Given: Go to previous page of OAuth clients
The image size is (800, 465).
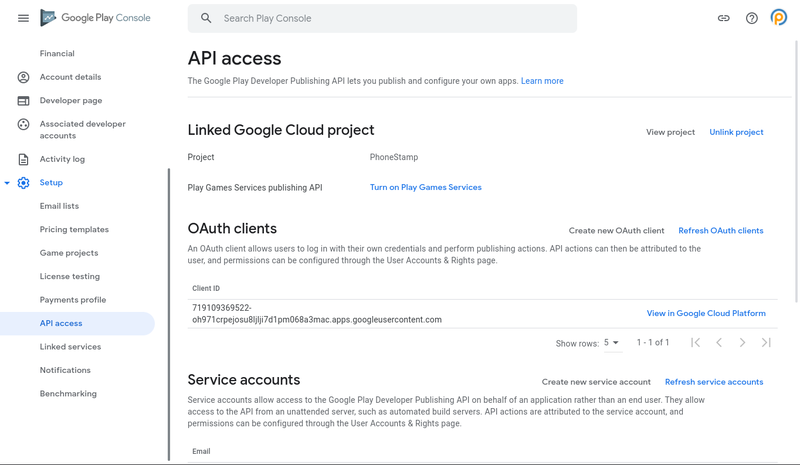Looking at the screenshot, I should pos(719,342).
